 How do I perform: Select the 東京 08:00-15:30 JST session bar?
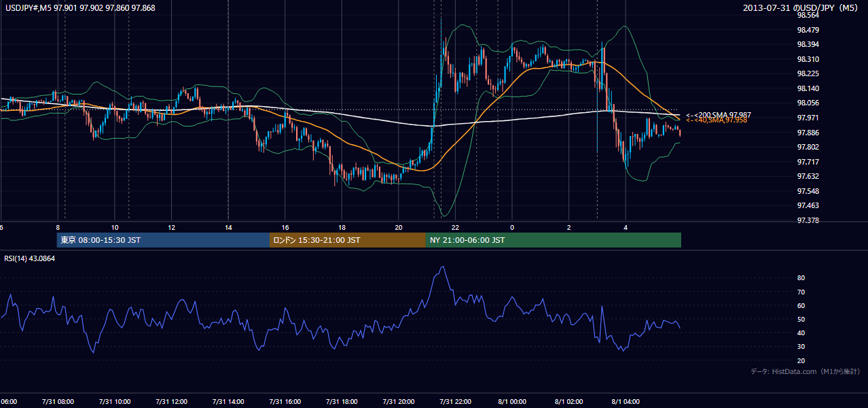point(163,240)
